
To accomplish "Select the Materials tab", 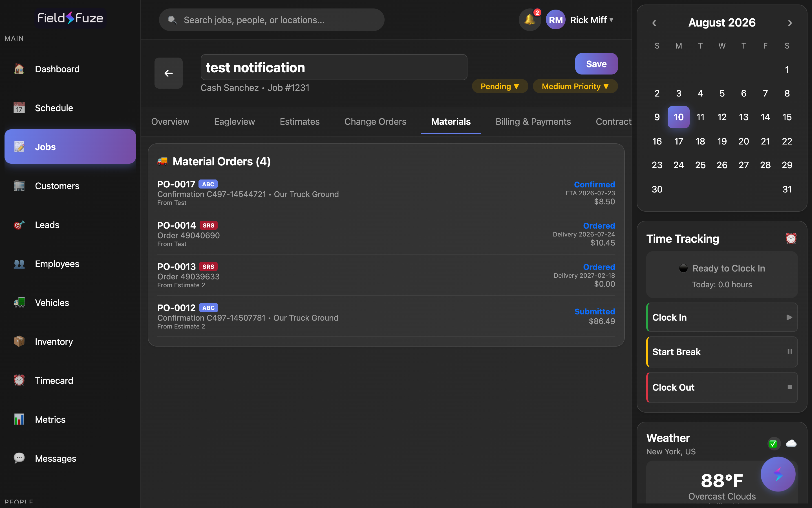I will tap(451, 122).
